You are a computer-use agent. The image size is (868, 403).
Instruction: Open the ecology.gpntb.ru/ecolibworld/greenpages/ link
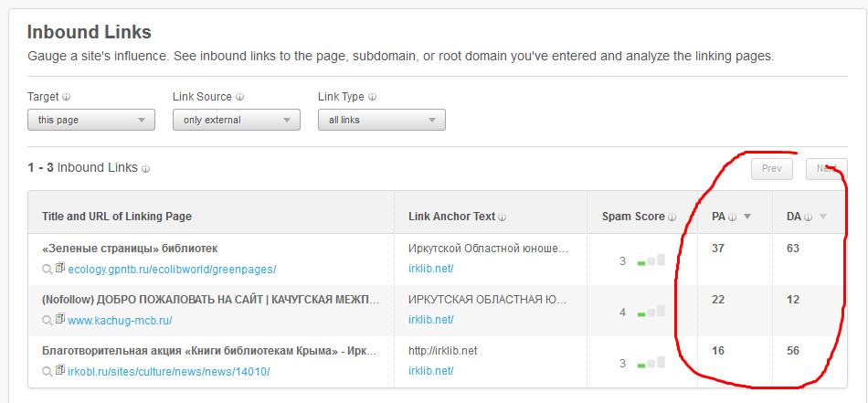[172, 270]
